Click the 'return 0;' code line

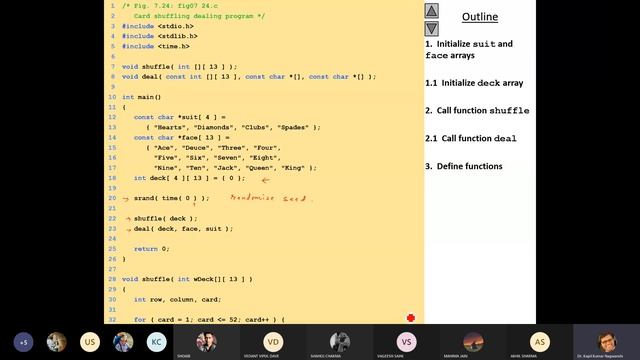[x=151, y=249]
